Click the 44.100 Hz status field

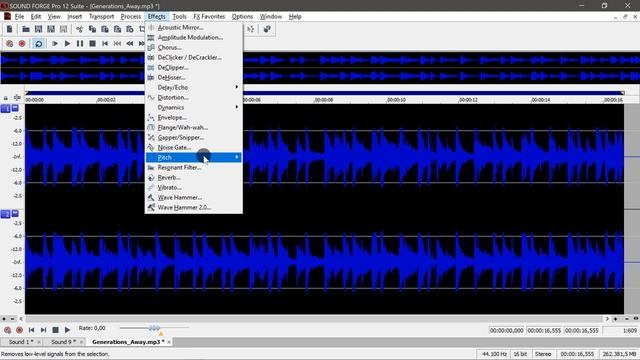[x=494, y=354]
